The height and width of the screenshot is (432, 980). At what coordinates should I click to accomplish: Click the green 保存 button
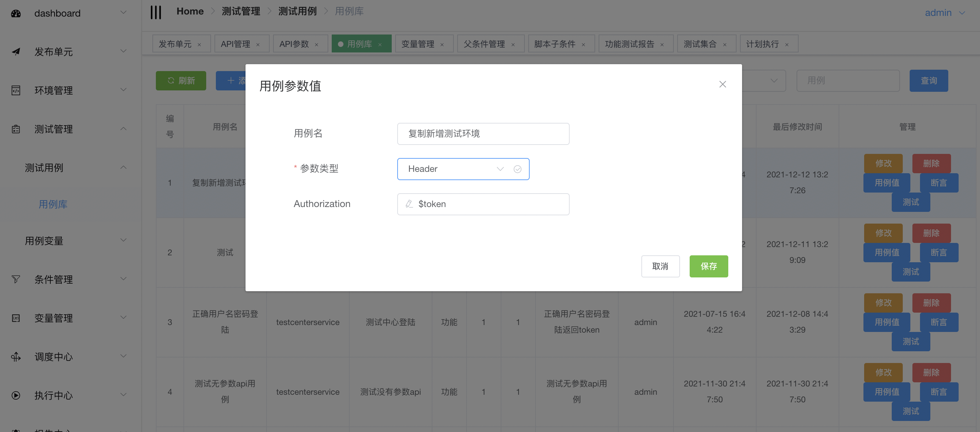coord(708,266)
